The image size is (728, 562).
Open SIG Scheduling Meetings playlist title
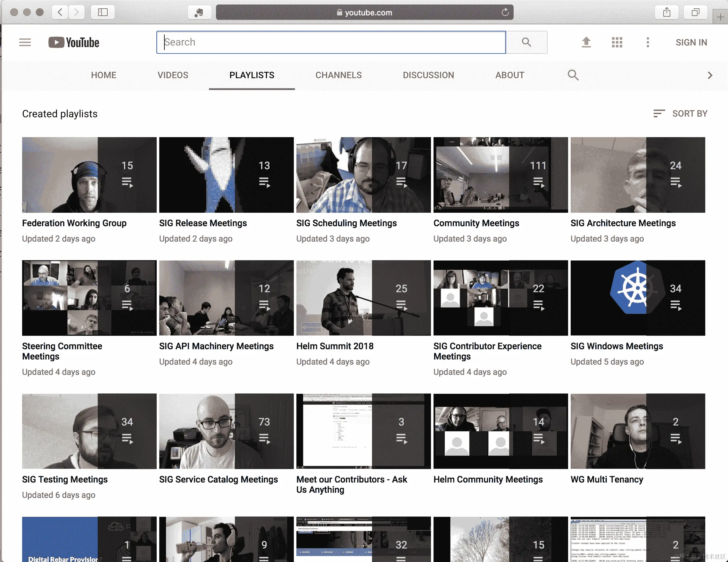pyautogui.click(x=346, y=223)
